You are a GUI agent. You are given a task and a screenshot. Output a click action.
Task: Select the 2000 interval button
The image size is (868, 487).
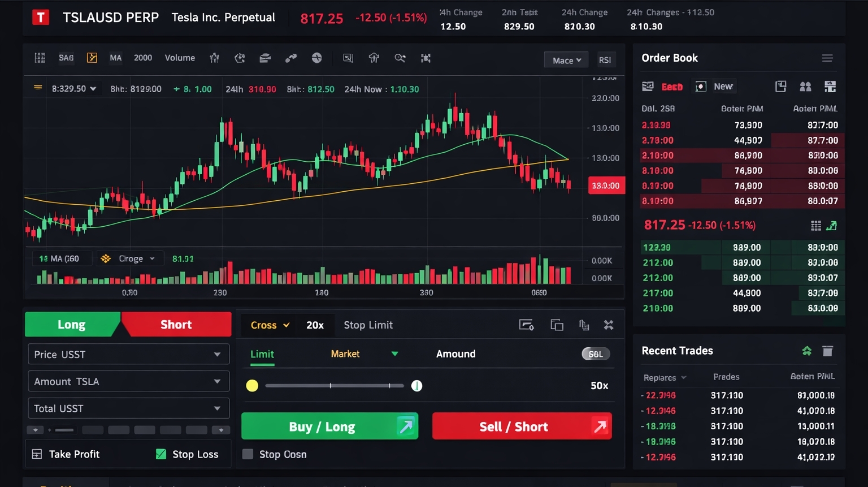point(143,58)
